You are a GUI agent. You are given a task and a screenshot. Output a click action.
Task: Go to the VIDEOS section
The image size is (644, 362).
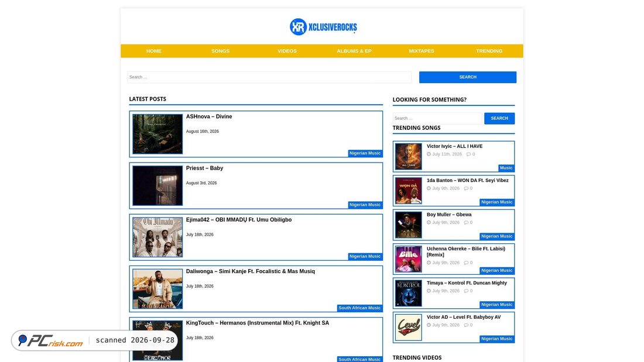[287, 51]
